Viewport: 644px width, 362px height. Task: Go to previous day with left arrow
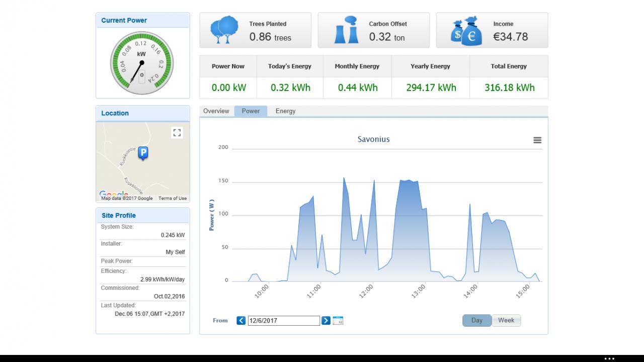click(241, 320)
